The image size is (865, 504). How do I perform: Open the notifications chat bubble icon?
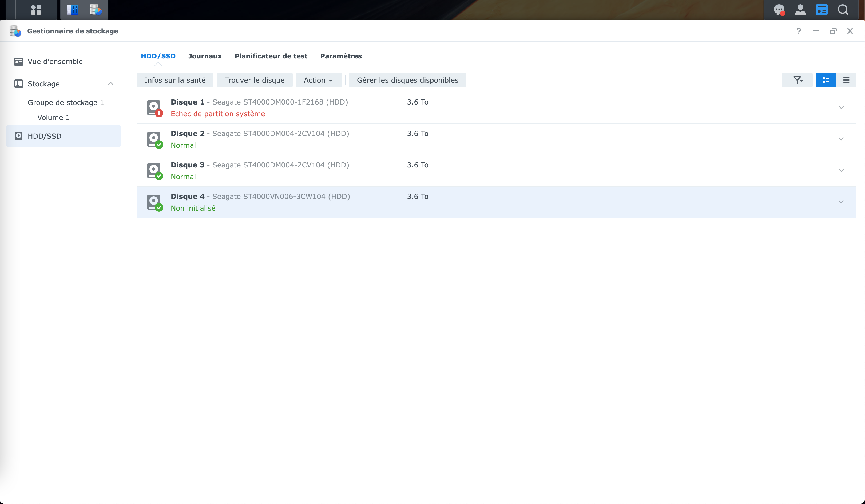[x=779, y=10]
